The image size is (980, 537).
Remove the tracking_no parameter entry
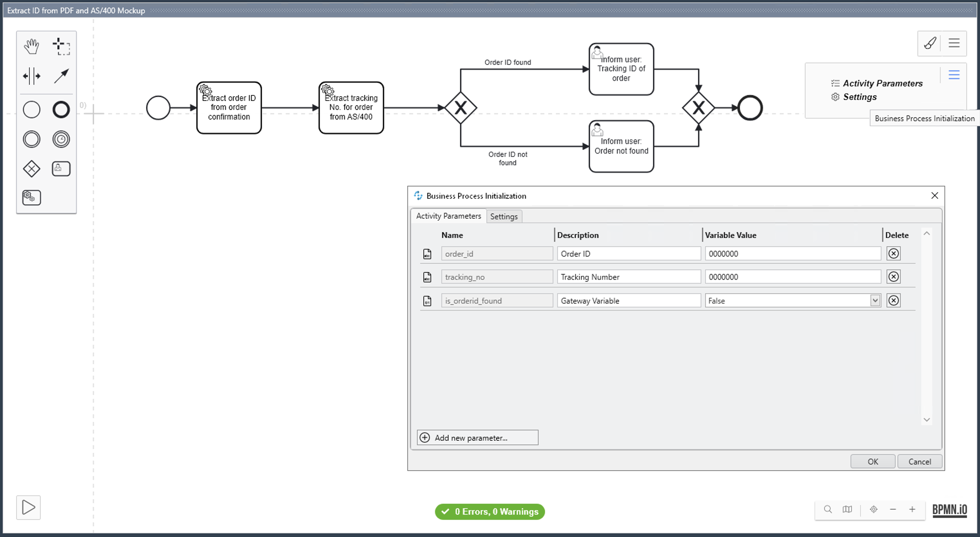point(894,277)
